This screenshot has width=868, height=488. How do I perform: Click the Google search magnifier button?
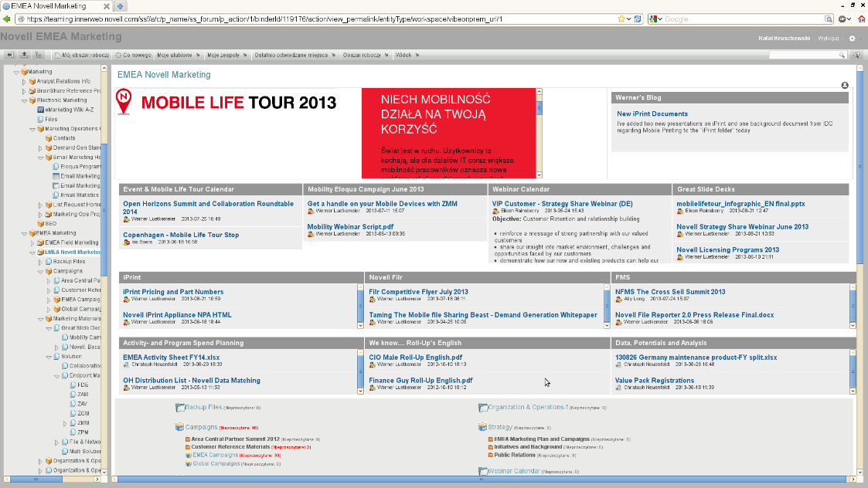point(828,19)
